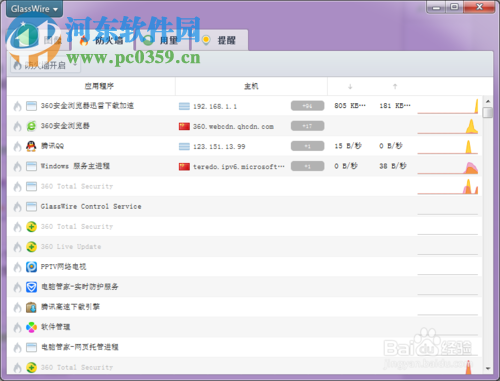Click the colorful 软件管理 app icon
This screenshot has width=500, height=381.
(x=31, y=327)
